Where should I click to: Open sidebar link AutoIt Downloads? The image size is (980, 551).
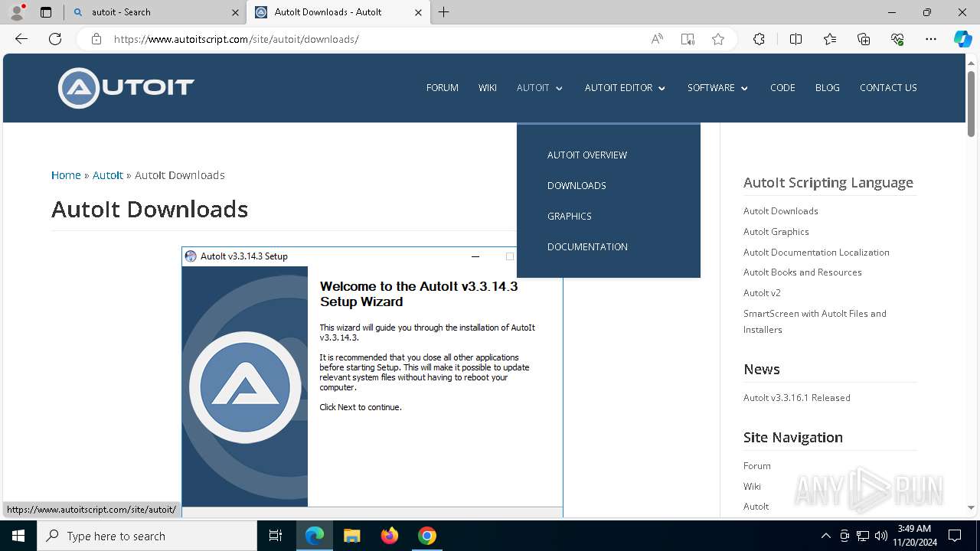(781, 210)
